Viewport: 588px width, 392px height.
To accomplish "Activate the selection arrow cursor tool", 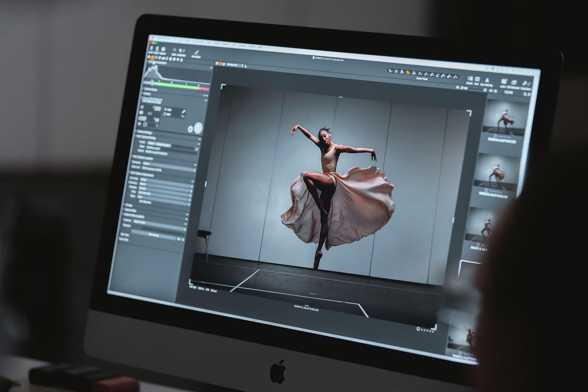I will pyautogui.click(x=391, y=71).
